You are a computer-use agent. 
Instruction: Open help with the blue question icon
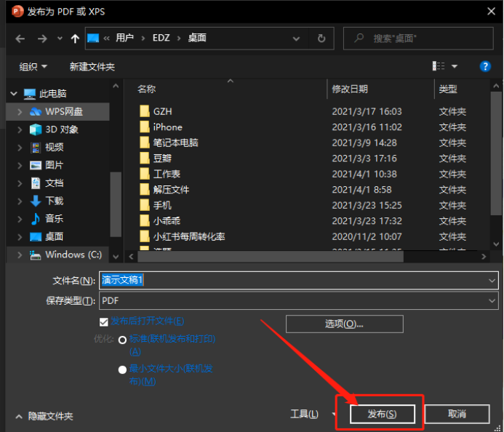click(x=485, y=66)
